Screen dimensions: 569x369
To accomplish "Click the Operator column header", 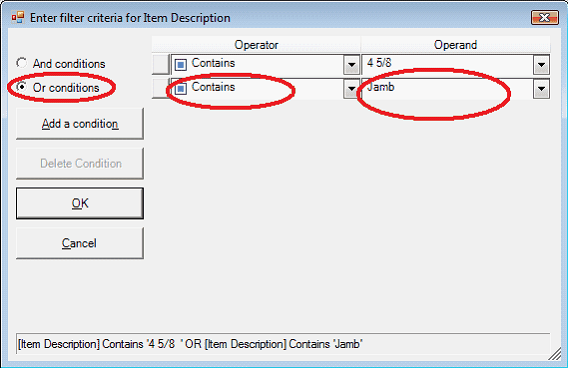I will click(x=256, y=45).
